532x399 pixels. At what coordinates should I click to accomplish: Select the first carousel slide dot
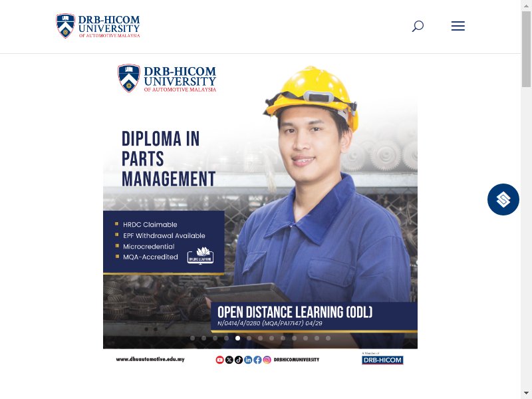pos(192,338)
